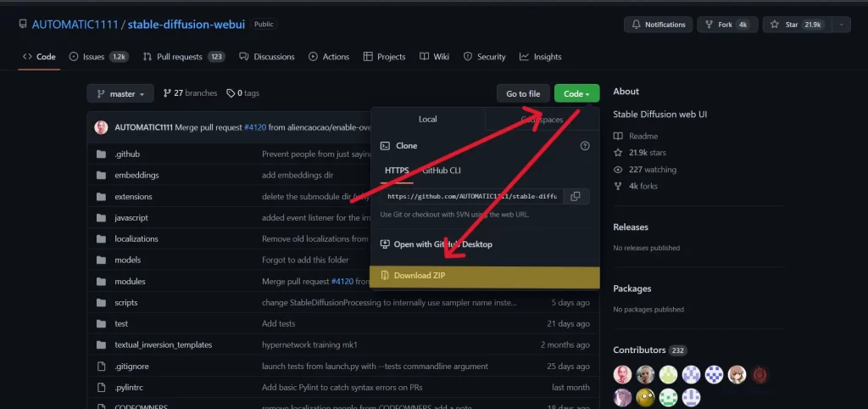Click the folder icon next to embeddings
Screen dimensions: 868x409
tap(101, 175)
